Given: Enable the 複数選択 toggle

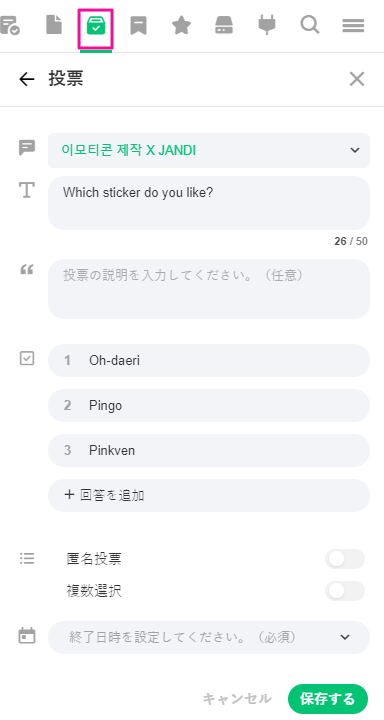Looking at the screenshot, I should click(x=344, y=591).
